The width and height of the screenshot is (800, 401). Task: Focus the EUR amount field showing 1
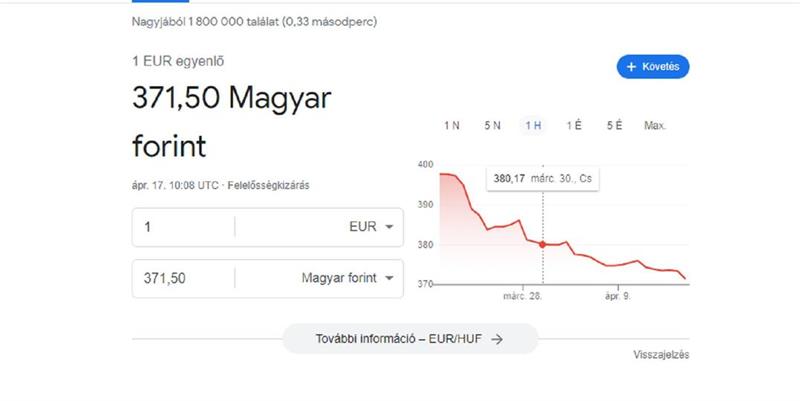click(x=185, y=227)
